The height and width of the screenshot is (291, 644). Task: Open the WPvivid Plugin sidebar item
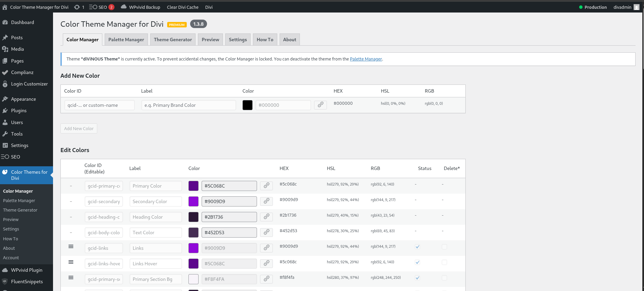26,270
